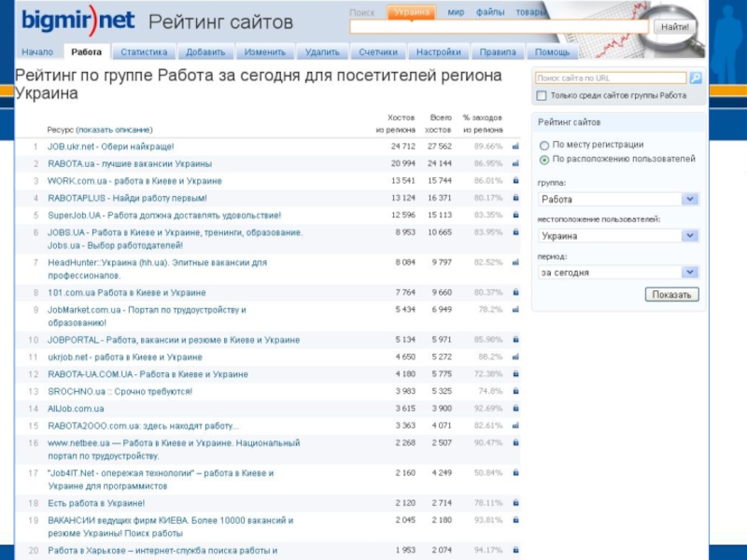
Task: Open statistics chart icon for JobMarket.com.ua row
Action: (x=515, y=310)
